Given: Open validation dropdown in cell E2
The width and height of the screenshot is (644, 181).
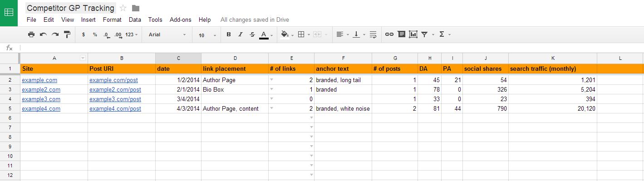Looking at the screenshot, I should pyautogui.click(x=272, y=79).
